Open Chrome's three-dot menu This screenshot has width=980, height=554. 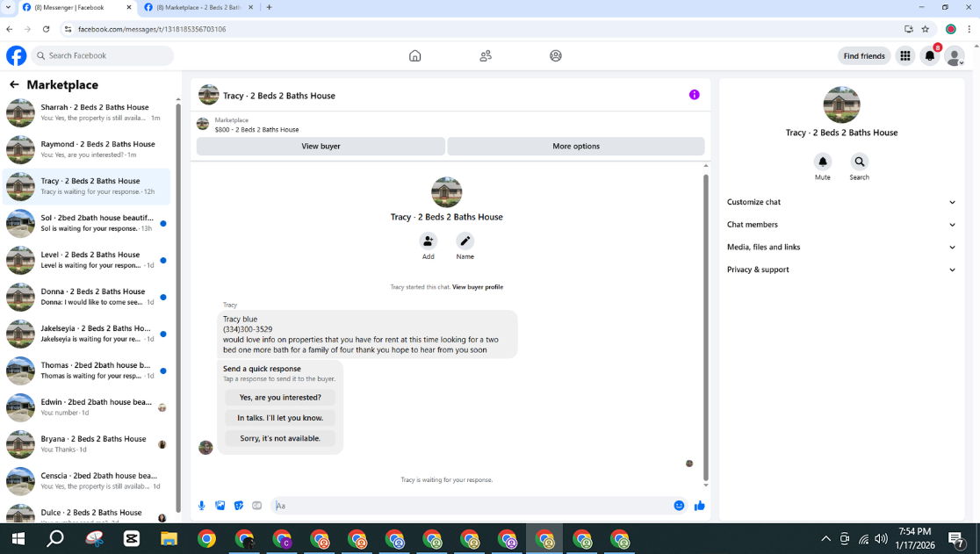(969, 29)
